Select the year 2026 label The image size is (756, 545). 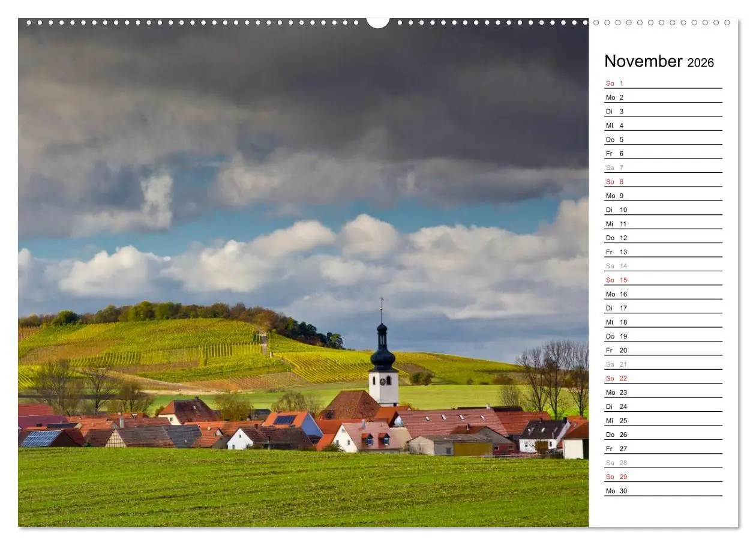[701, 62]
